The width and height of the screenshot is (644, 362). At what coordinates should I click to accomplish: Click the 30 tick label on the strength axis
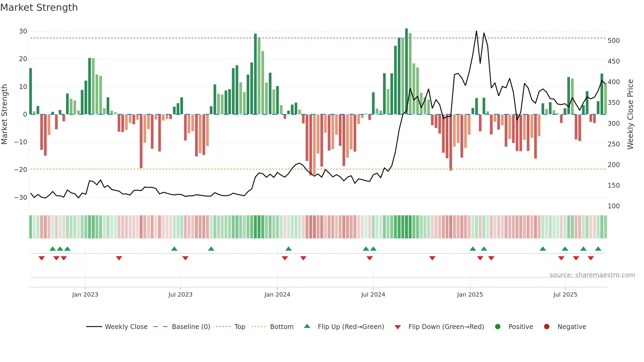(23, 31)
